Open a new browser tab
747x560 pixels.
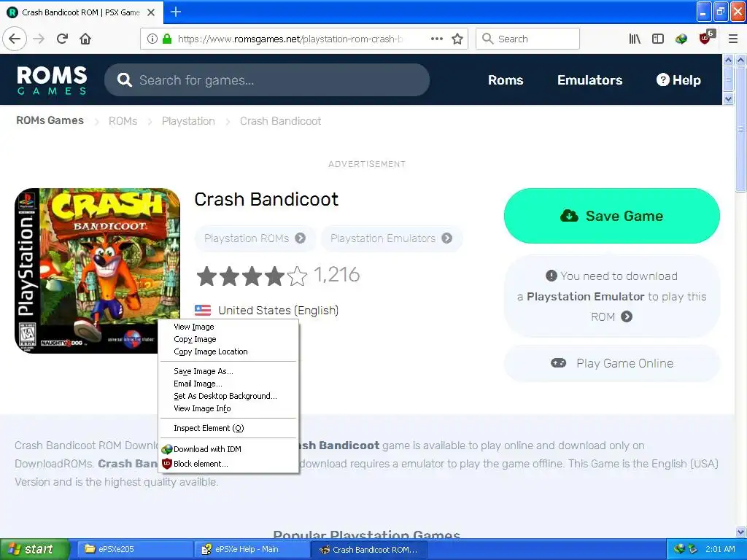click(176, 12)
